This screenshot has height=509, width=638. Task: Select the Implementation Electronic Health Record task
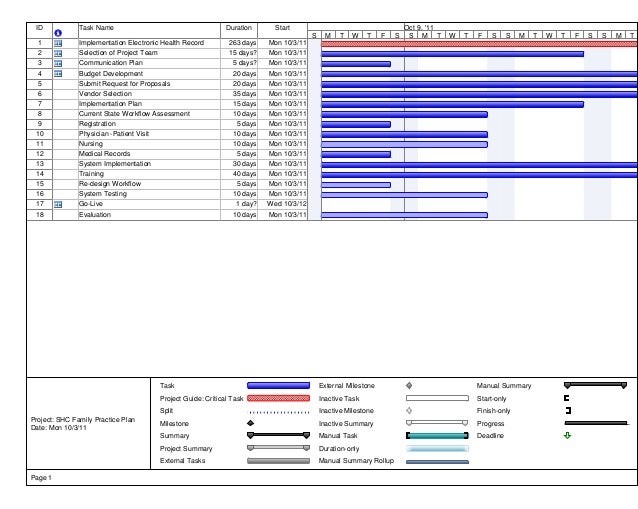(141, 43)
